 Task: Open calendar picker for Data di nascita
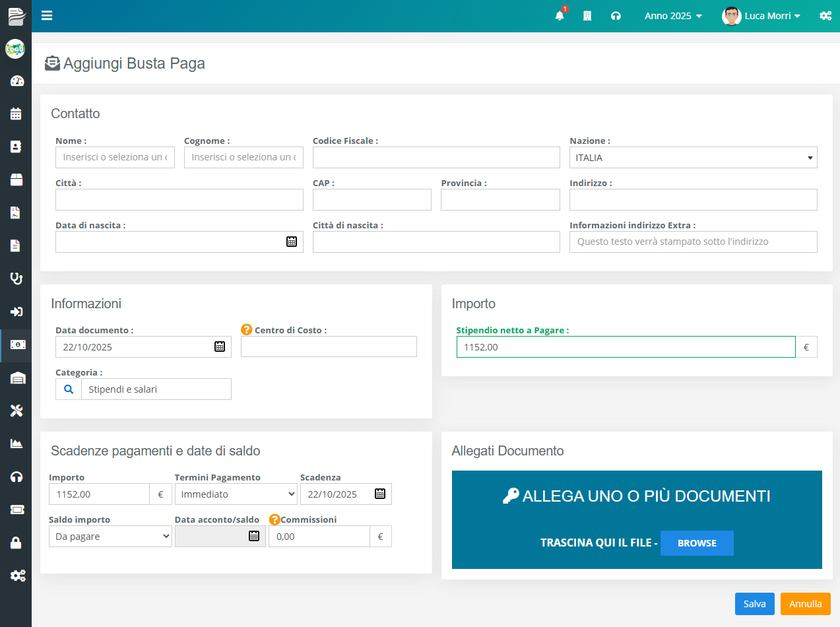291,242
